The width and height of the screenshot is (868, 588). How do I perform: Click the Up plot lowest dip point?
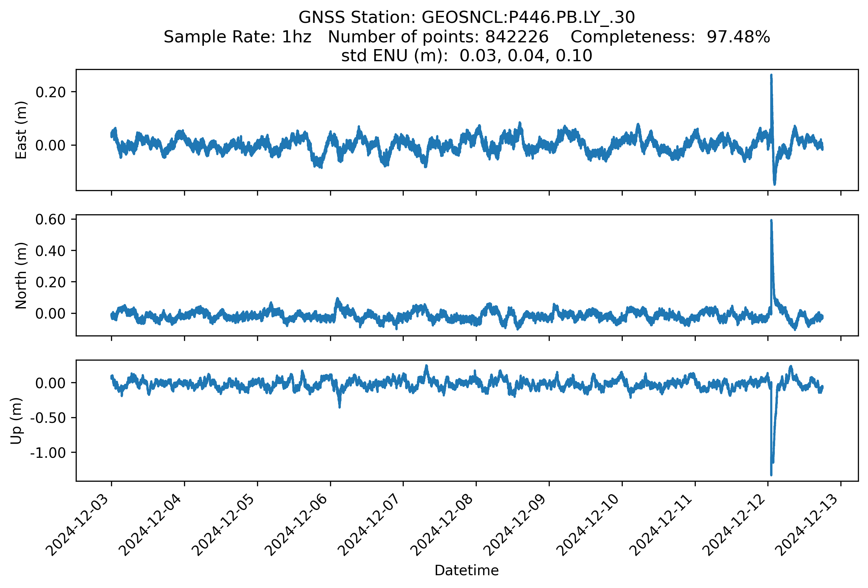(771, 475)
